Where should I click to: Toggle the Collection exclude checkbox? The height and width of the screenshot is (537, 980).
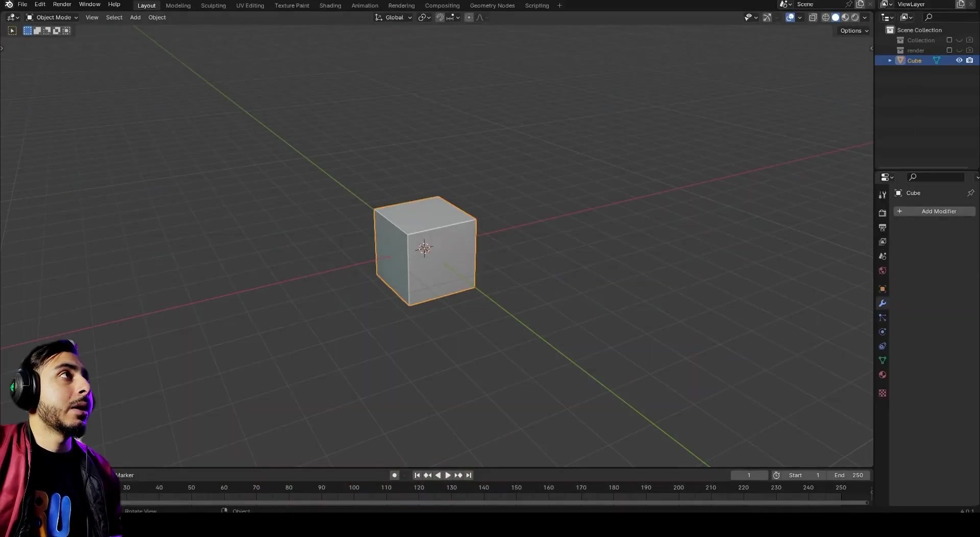coord(949,40)
